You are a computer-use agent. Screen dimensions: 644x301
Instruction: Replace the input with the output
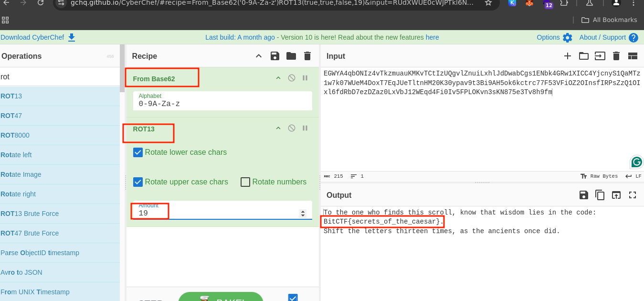click(616, 195)
